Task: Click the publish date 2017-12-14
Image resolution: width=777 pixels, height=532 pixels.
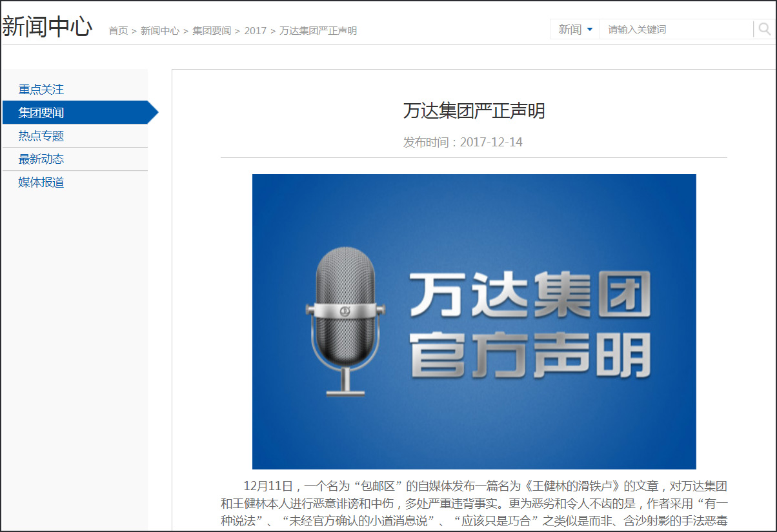Action: pos(491,142)
